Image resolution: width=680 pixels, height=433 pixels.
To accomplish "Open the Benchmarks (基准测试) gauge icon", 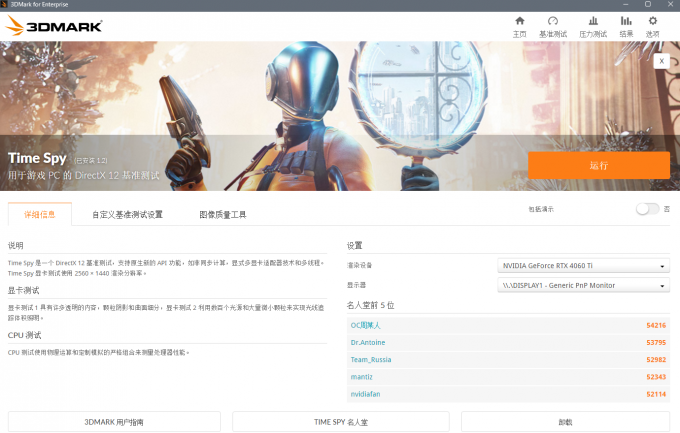I will (552, 21).
